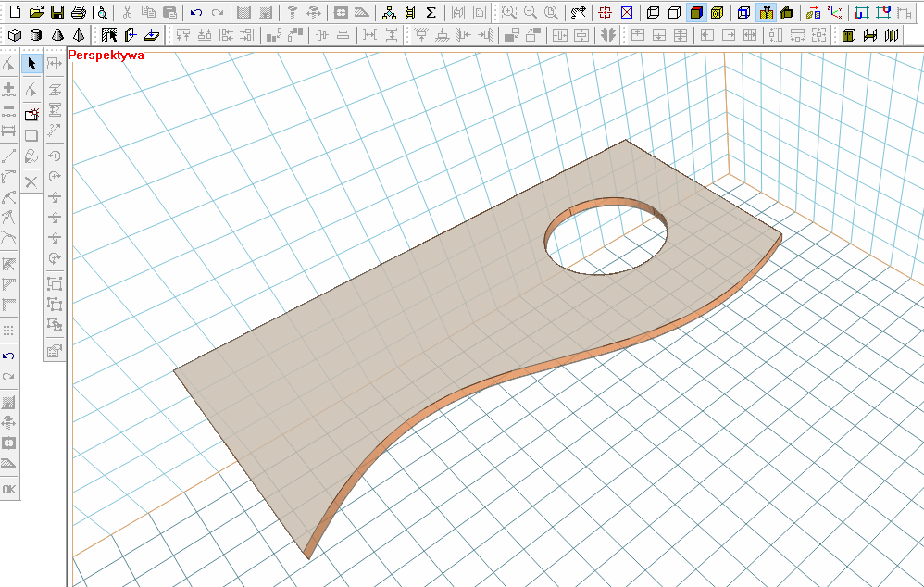The height and width of the screenshot is (587, 924).
Task: Print the current view
Action: click(79, 12)
